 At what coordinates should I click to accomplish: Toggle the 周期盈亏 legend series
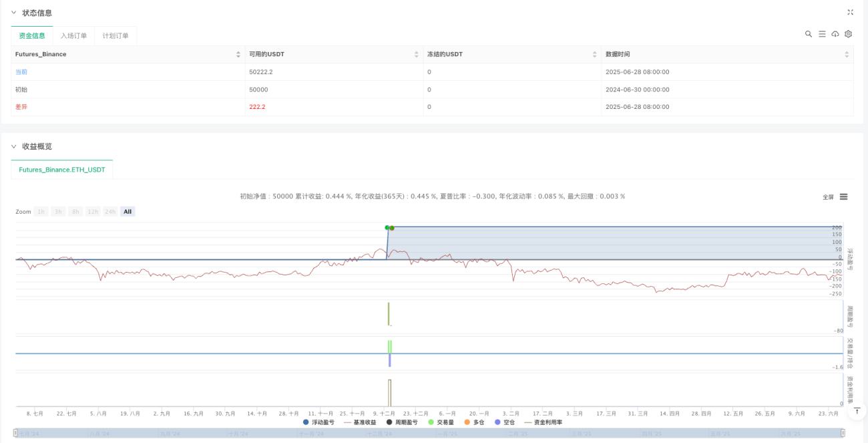402,422
